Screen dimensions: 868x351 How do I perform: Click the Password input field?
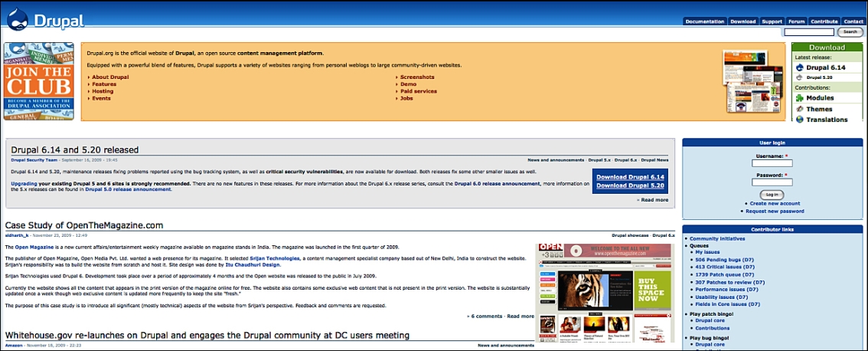[x=772, y=182]
